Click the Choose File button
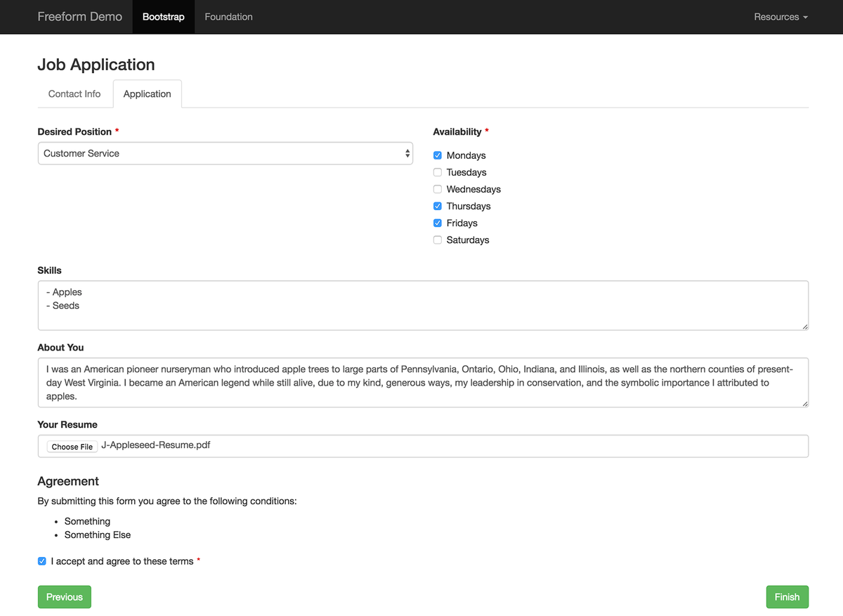 click(72, 447)
